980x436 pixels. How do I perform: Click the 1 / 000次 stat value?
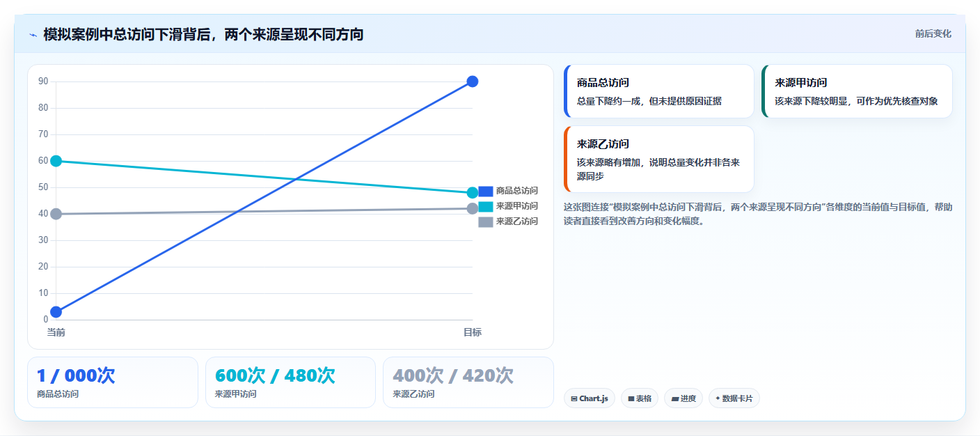coord(76,375)
